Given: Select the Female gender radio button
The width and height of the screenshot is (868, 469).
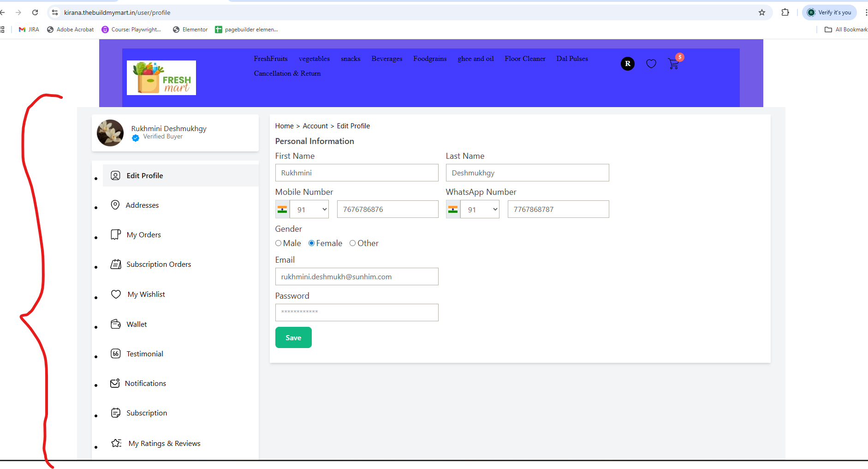Looking at the screenshot, I should [x=311, y=243].
